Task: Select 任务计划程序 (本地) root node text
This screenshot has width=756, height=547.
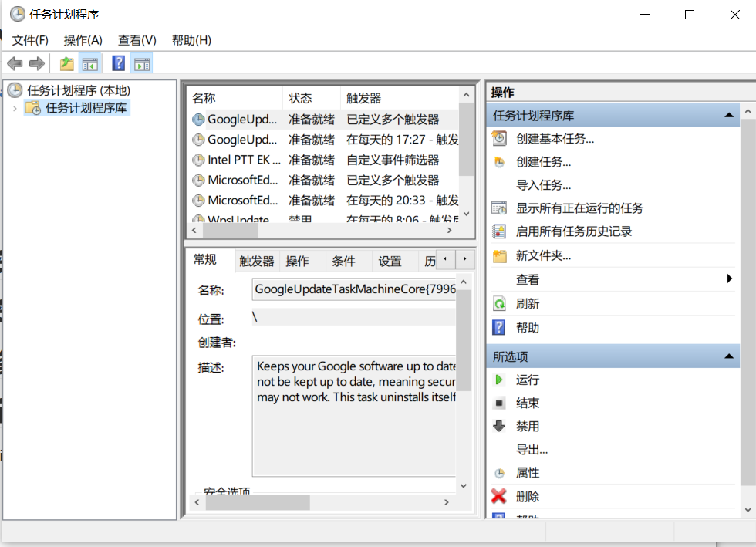Action: 79,90
